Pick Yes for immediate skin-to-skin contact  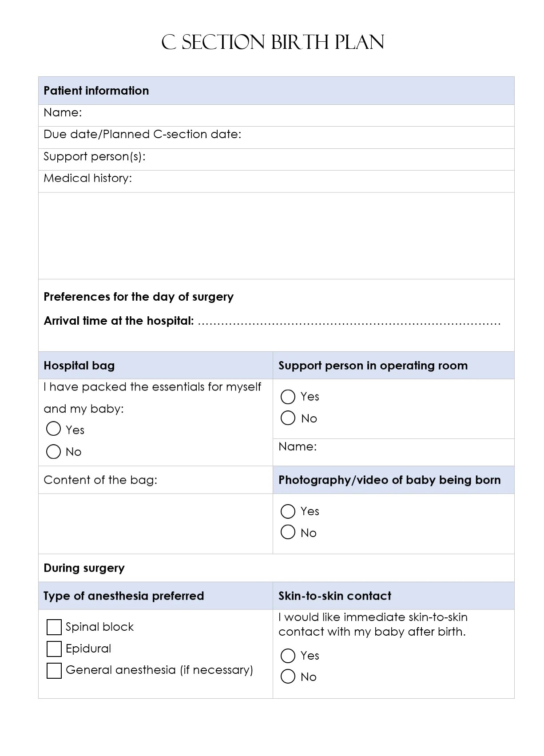[x=288, y=656]
